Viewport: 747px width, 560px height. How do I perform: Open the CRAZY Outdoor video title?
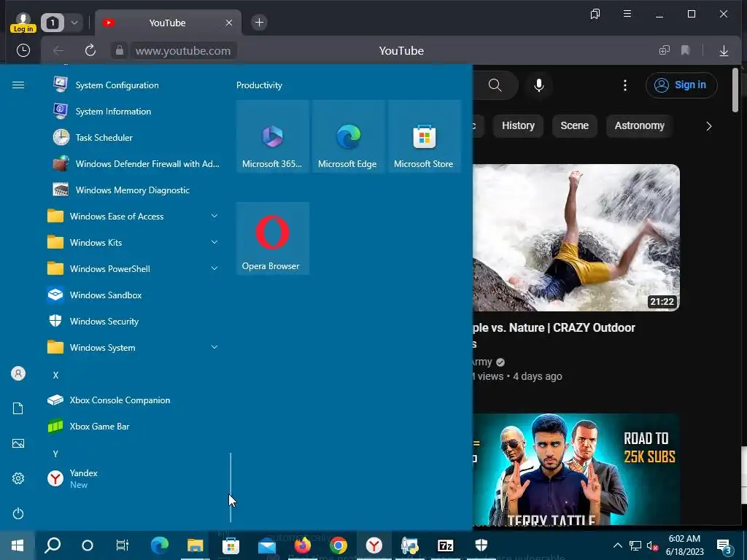(x=554, y=335)
